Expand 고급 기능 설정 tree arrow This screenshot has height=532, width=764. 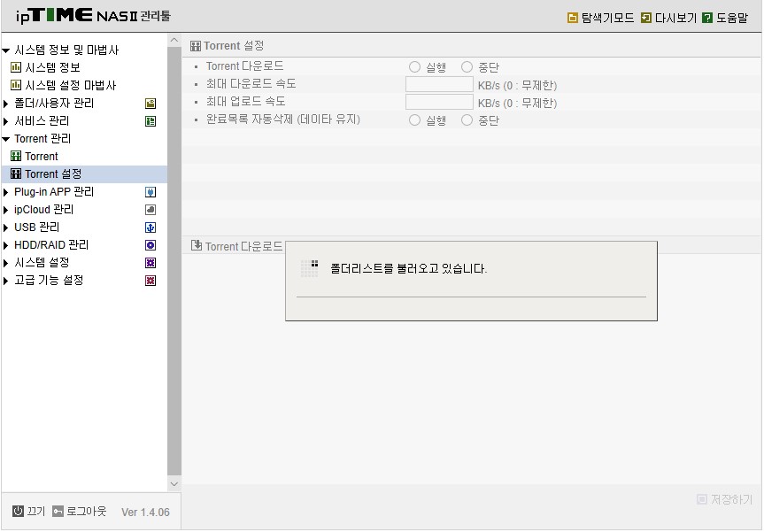point(6,281)
